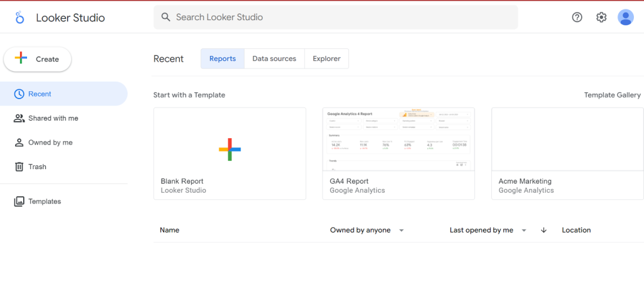644x284 pixels.
Task: Click the Templates gallery icon in sidebar
Action: (x=19, y=202)
